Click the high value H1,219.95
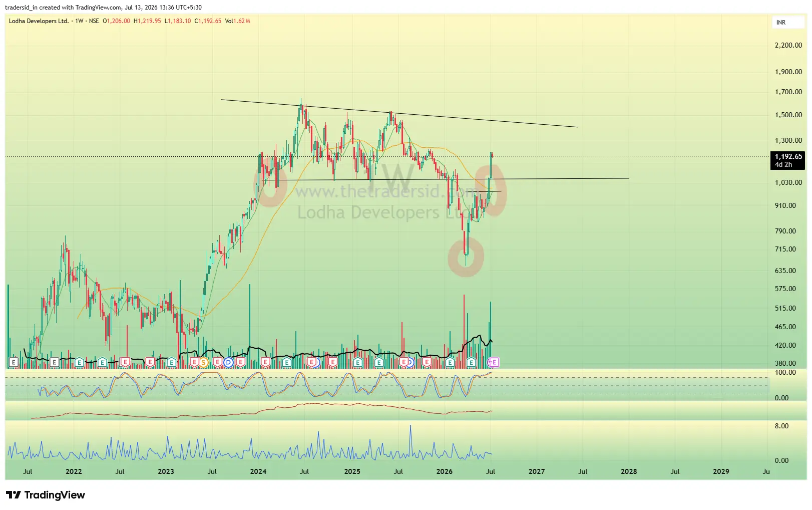 click(x=147, y=21)
